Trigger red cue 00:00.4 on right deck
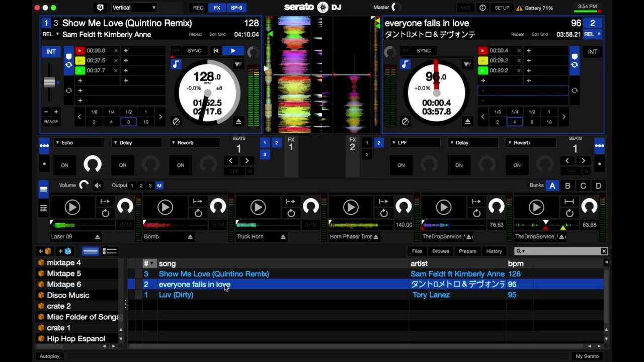Image resolution: width=644 pixels, height=362 pixels. click(x=483, y=51)
